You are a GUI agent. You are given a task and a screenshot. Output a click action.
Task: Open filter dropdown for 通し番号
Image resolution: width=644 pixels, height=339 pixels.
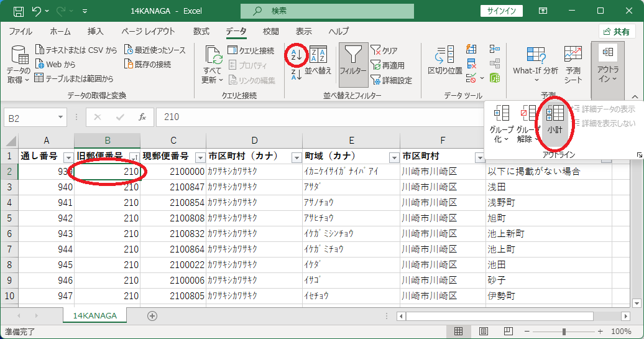pos(68,157)
